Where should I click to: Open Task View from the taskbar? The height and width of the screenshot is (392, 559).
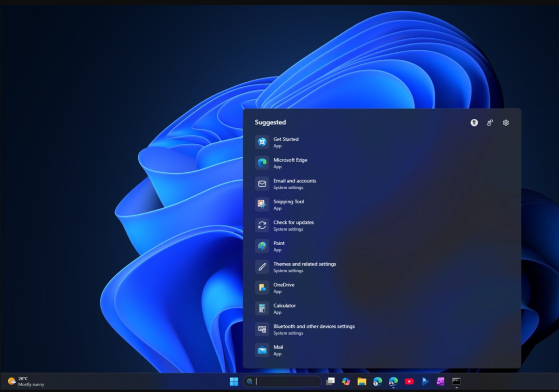point(330,381)
